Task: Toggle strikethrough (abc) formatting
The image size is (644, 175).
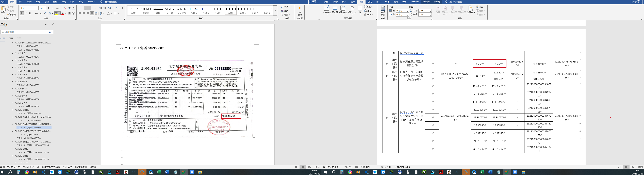Action: tap(37, 13)
